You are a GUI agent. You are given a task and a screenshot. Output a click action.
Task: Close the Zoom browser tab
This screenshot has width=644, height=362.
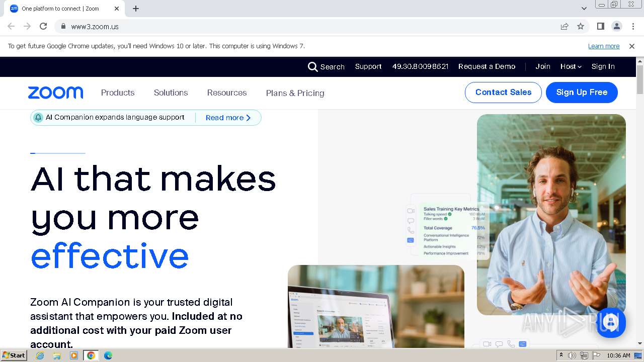click(117, 9)
